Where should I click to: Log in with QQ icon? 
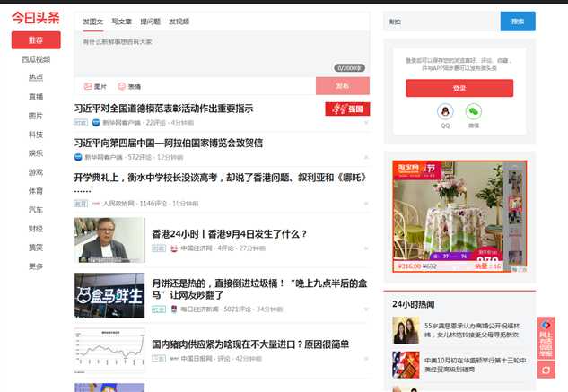click(445, 111)
